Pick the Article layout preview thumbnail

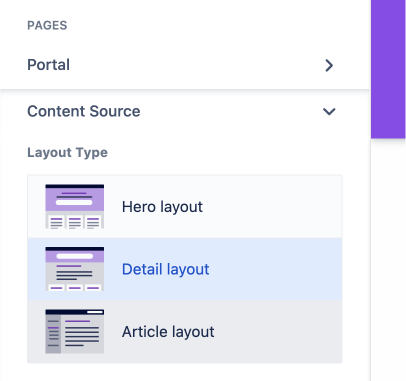75,331
